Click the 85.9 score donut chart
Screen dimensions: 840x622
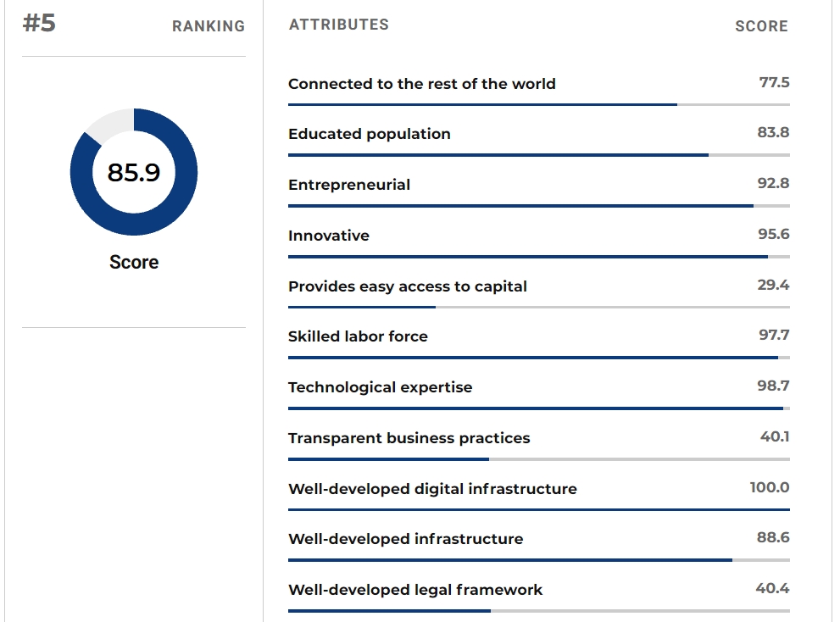click(x=134, y=172)
